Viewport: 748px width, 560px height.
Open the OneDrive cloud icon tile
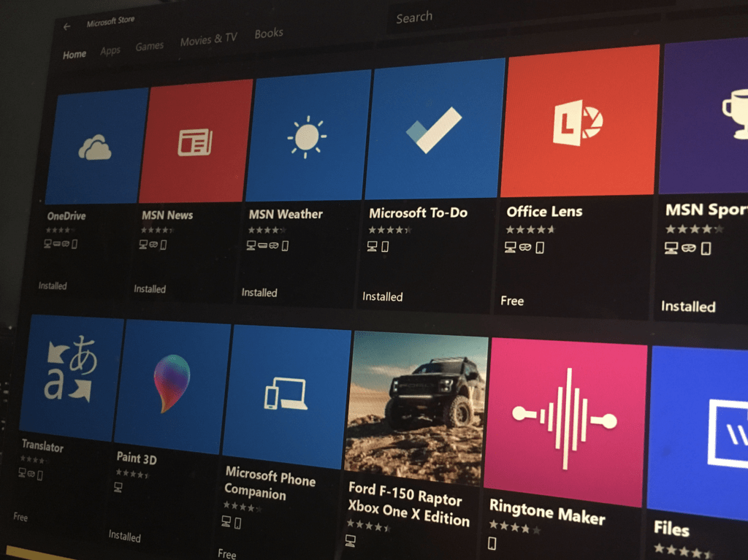[x=96, y=147]
